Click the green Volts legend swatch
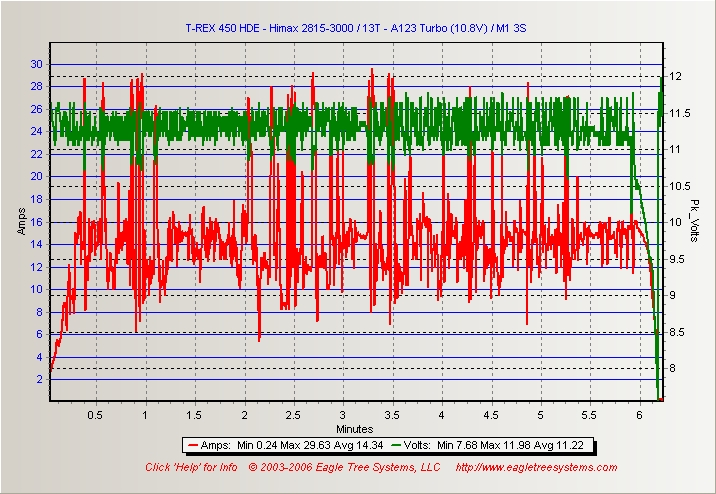 pyautogui.click(x=396, y=445)
